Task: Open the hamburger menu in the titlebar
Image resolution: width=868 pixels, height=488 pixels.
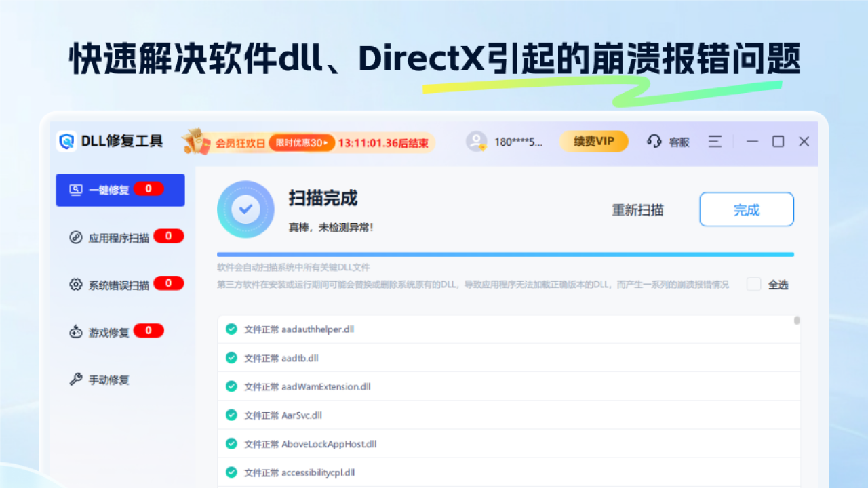Action: (714, 142)
